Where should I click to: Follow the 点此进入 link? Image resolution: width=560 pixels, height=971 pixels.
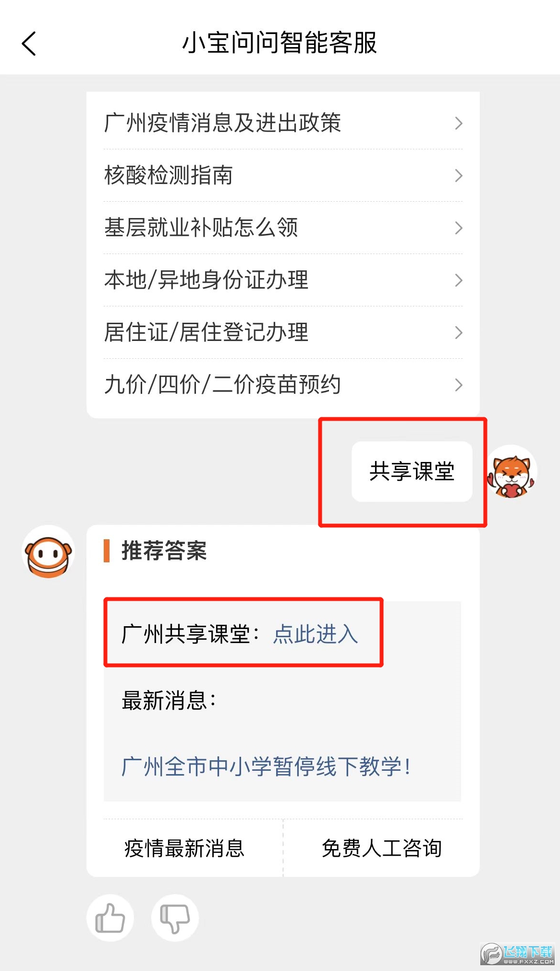(x=316, y=634)
